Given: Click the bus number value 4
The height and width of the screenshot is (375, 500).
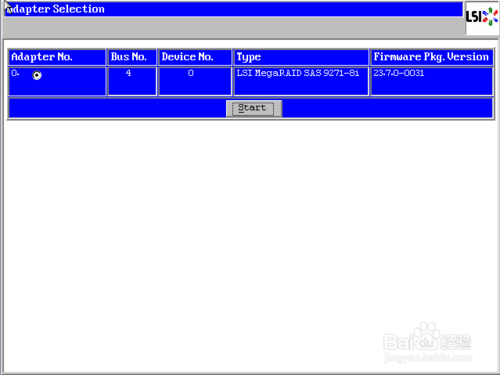Looking at the screenshot, I should [x=128, y=73].
